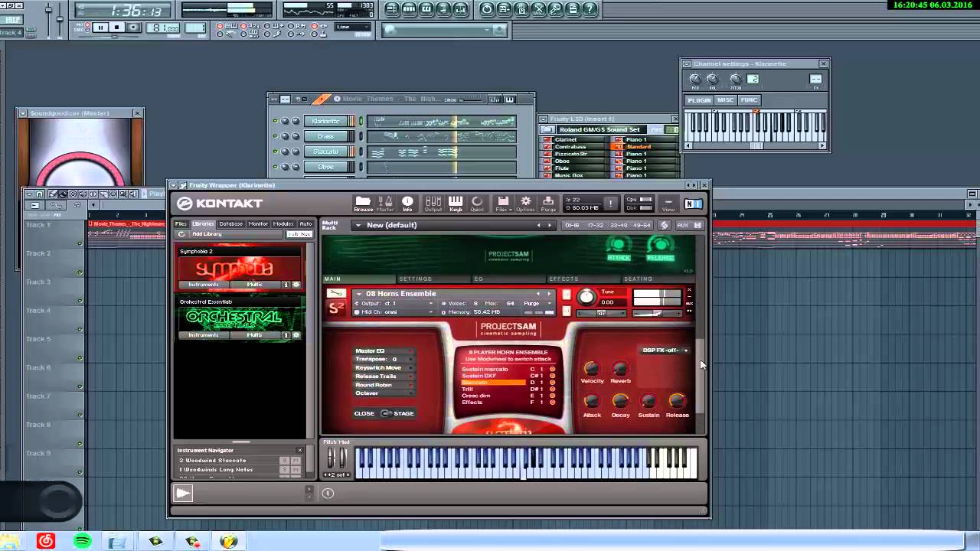Open the Purge menu dropdown in Kontakt header

(x=548, y=204)
